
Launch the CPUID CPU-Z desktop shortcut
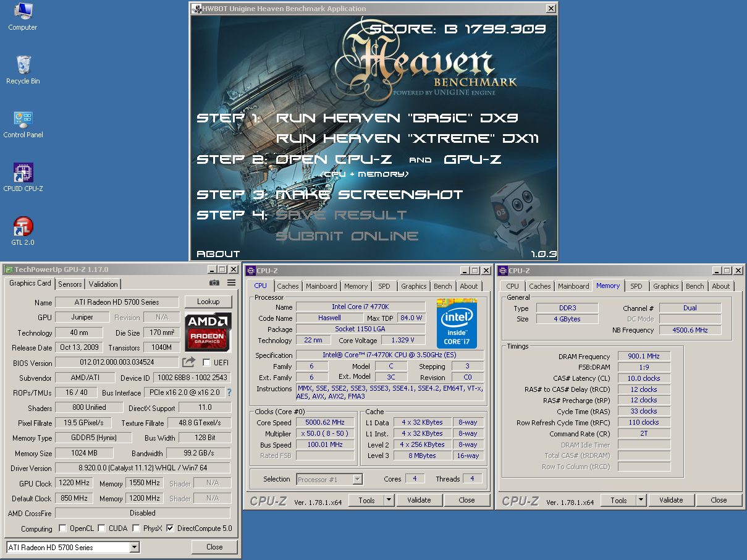coord(23,177)
